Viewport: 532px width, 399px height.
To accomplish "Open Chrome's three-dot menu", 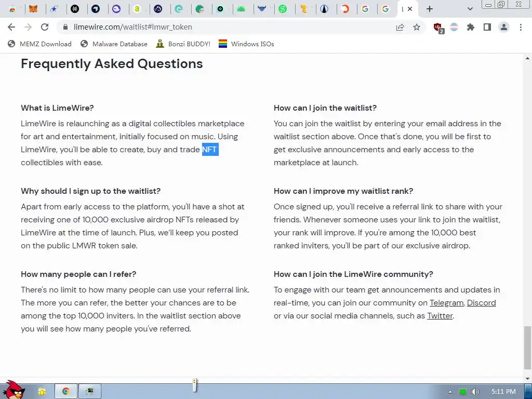I will (521, 27).
